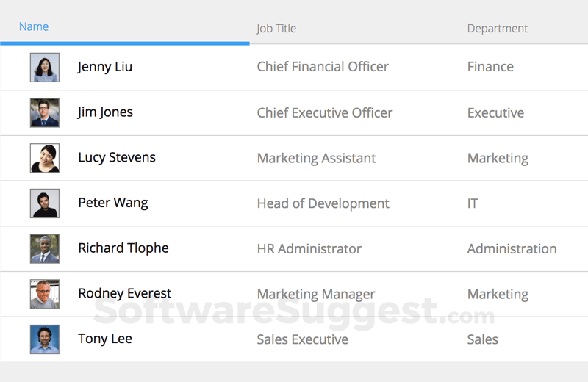588x382 pixels.
Task: Open Jenny Liu's profile photo
Action: pyautogui.click(x=45, y=68)
